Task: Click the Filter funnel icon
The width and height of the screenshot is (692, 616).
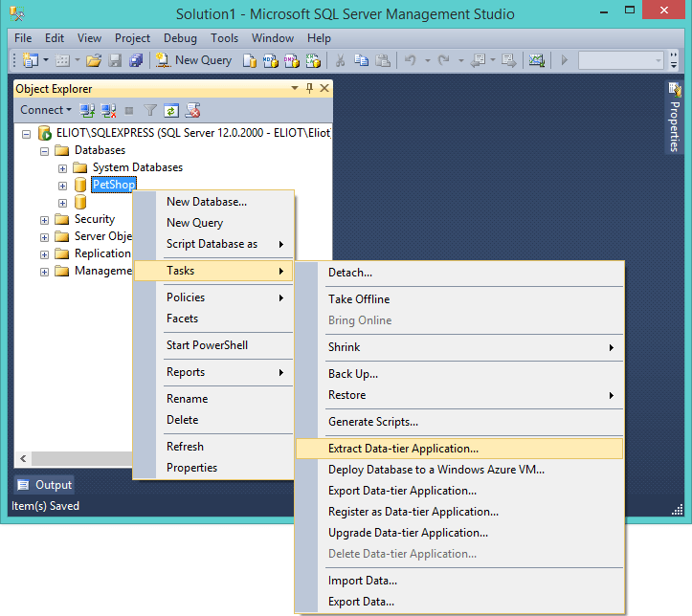Action: (x=150, y=110)
